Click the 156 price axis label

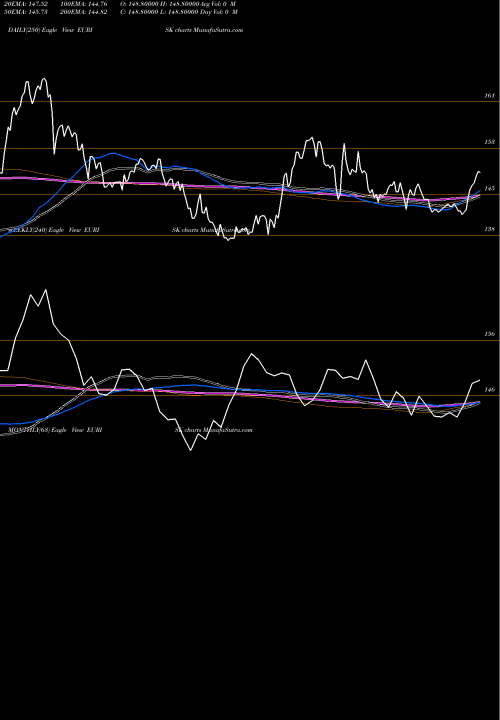(489, 334)
